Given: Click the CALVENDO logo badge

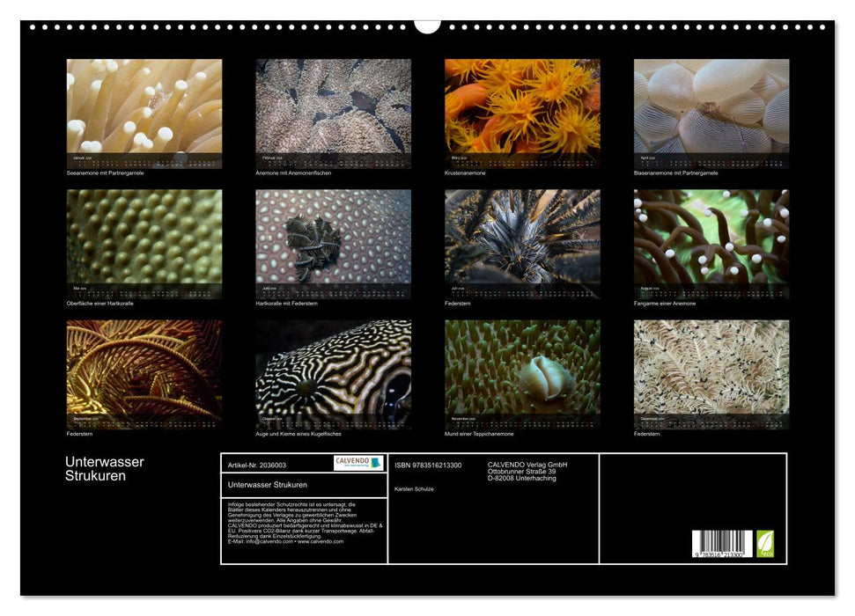Looking at the screenshot, I should 358,463.
